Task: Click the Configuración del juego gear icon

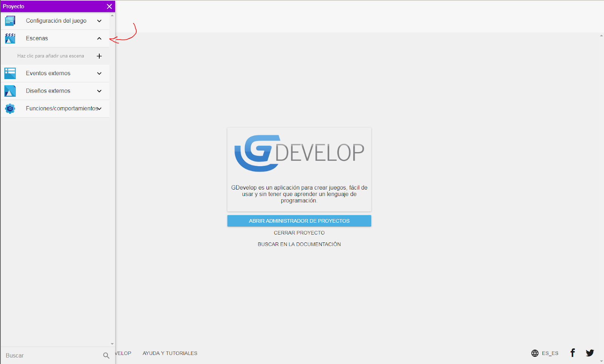Action: (9, 21)
